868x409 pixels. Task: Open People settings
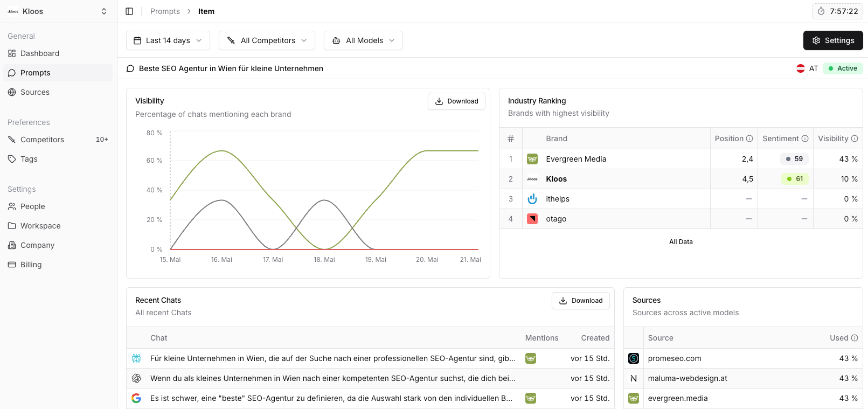pos(58,206)
